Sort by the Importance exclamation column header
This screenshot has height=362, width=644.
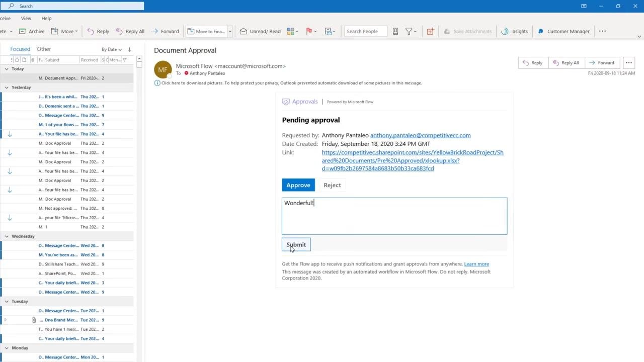pyautogui.click(x=12, y=60)
